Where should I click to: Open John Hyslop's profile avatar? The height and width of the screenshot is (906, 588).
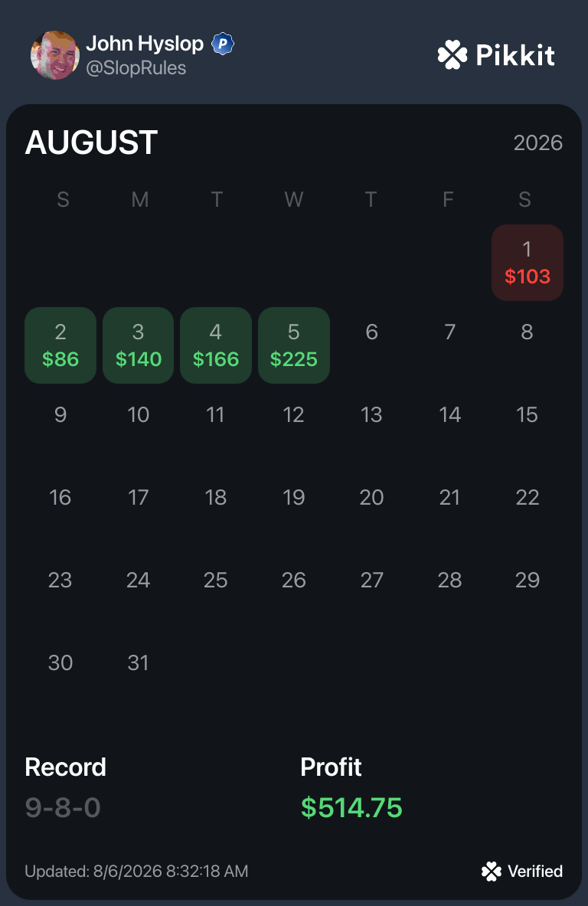[x=55, y=55]
